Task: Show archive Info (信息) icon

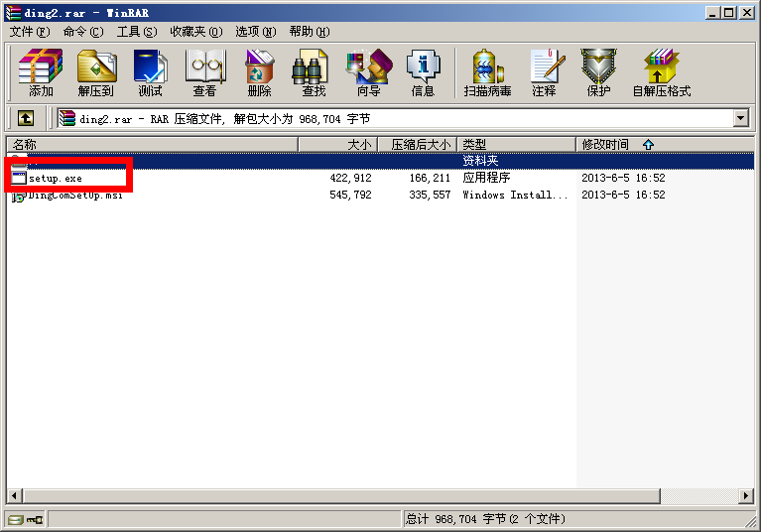Action: [x=424, y=72]
